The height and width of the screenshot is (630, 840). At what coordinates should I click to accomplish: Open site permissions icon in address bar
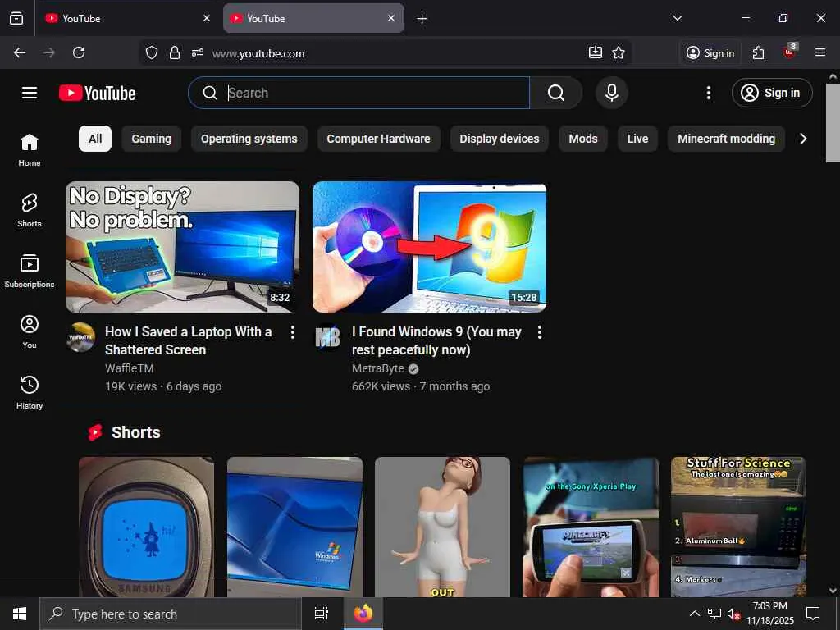pos(198,52)
